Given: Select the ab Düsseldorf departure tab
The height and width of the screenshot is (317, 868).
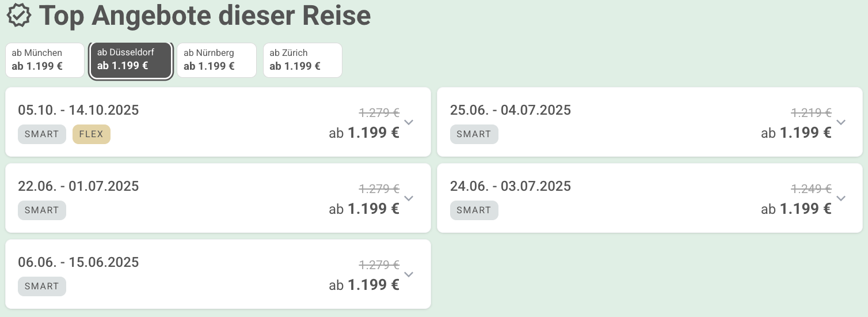Looking at the screenshot, I should 131,60.
